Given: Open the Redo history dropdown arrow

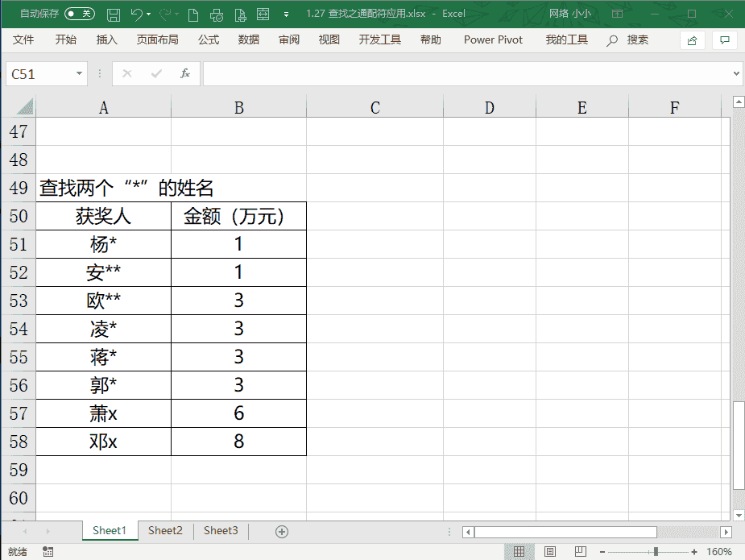Looking at the screenshot, I should [176, 15].
